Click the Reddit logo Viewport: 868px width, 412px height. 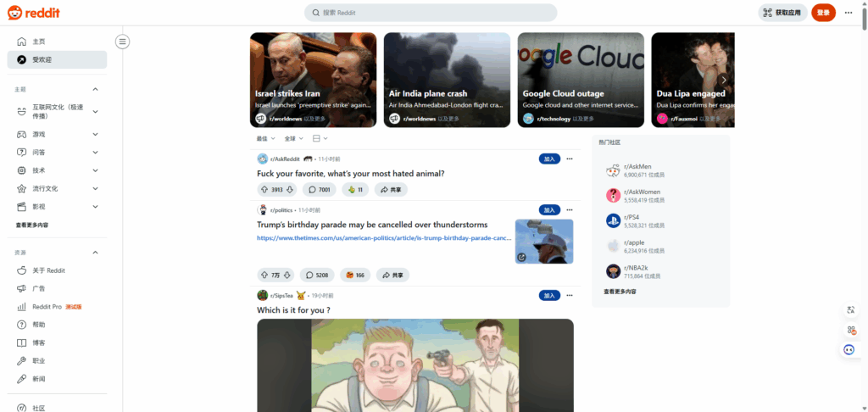coord(34,12)
